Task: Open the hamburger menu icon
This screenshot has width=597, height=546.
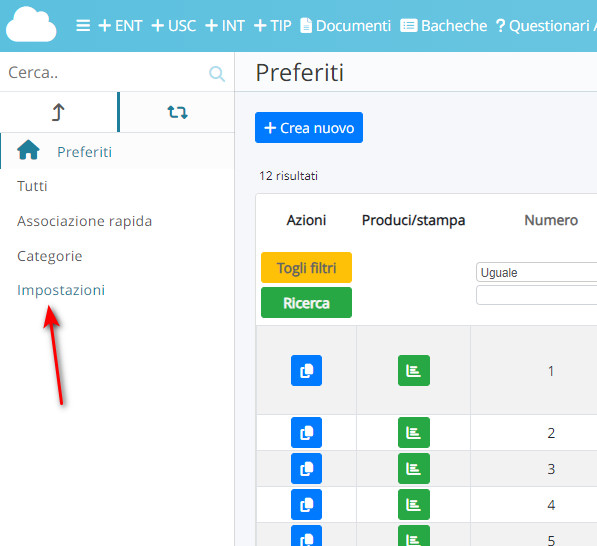Action: (83, 26)
